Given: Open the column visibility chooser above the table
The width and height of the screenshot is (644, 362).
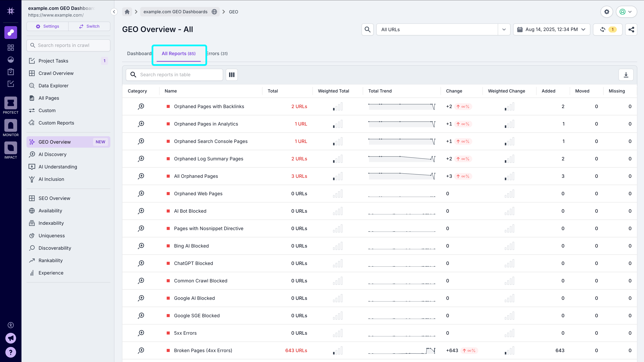Looking at the screenshot, I should click(231, 74).
